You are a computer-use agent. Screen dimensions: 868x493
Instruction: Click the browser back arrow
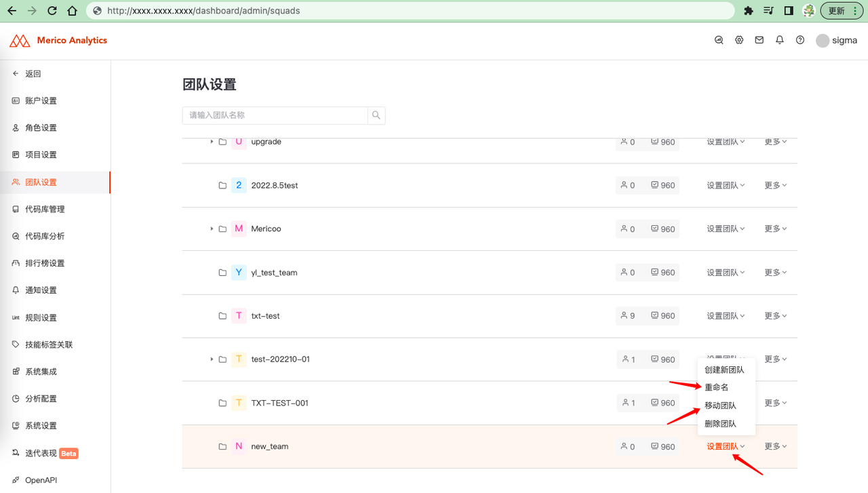(12, 11)
